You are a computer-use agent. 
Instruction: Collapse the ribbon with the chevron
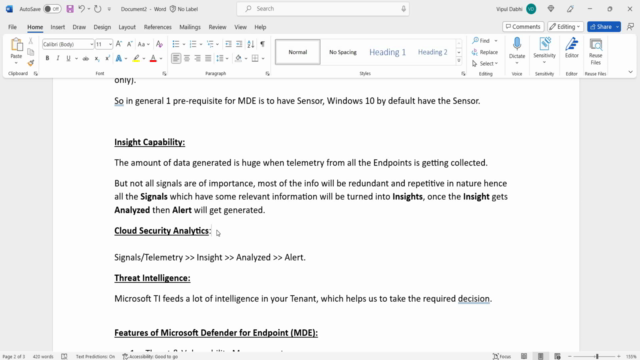[630, 72]
